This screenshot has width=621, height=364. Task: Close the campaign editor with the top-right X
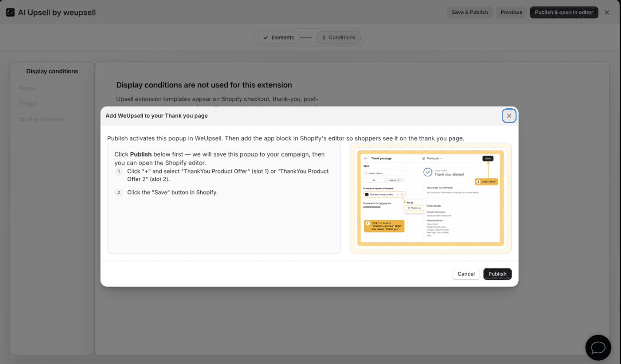[607, 12]
